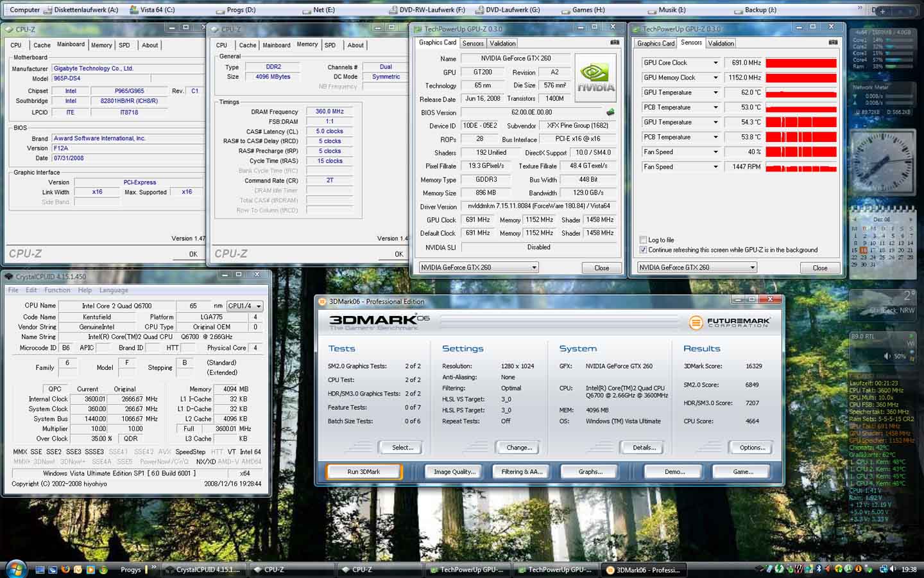
Task: Click the Details... system button
Action: tap(644, 448)
